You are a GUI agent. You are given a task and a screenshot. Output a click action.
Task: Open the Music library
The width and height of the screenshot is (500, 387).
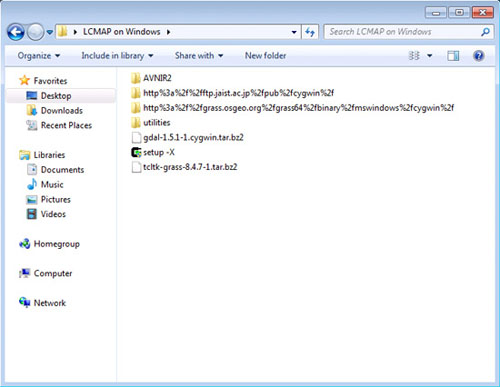click(x=52, y=184)
